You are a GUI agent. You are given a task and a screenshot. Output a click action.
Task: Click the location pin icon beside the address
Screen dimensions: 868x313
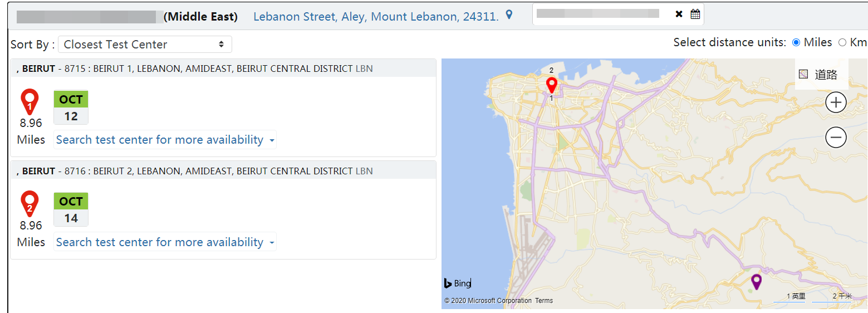point(509,15)
